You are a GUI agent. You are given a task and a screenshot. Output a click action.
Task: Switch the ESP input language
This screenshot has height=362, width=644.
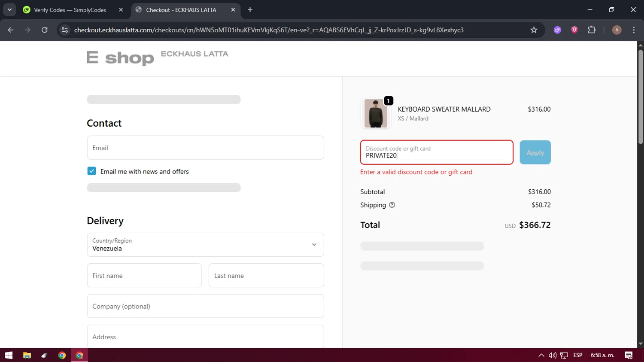pos(578,355)
